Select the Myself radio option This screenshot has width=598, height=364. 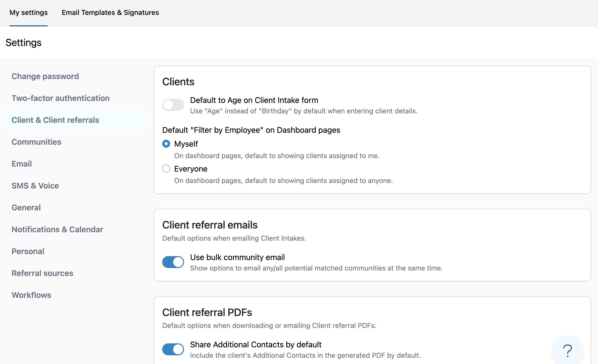pos(166,144)
